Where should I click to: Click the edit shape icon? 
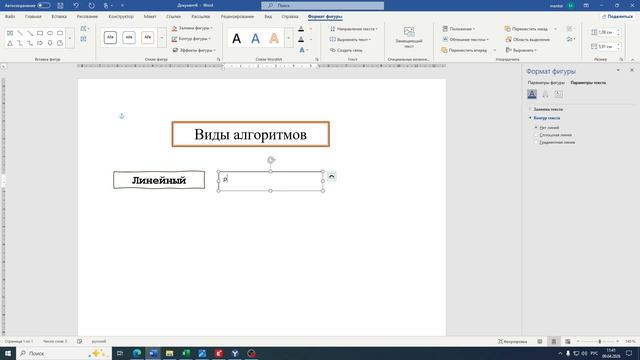[84, 29]
